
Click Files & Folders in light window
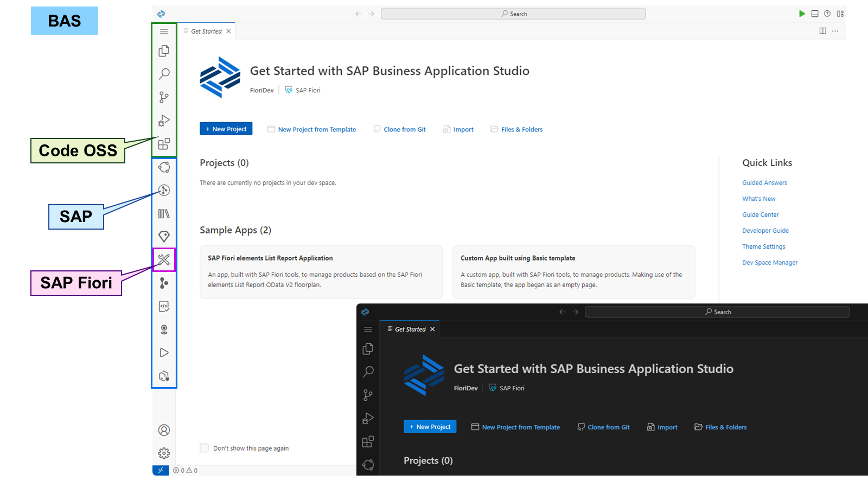pyautogui.click(x=516, y=129)
